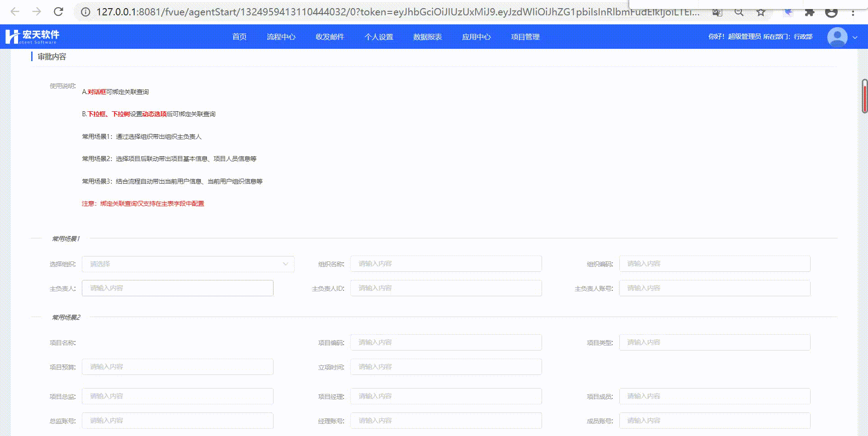Image resolution: width=868 pixels, height=436 pixels.
Task: Click the user avatar icon in header
Action: coord(837,37)
